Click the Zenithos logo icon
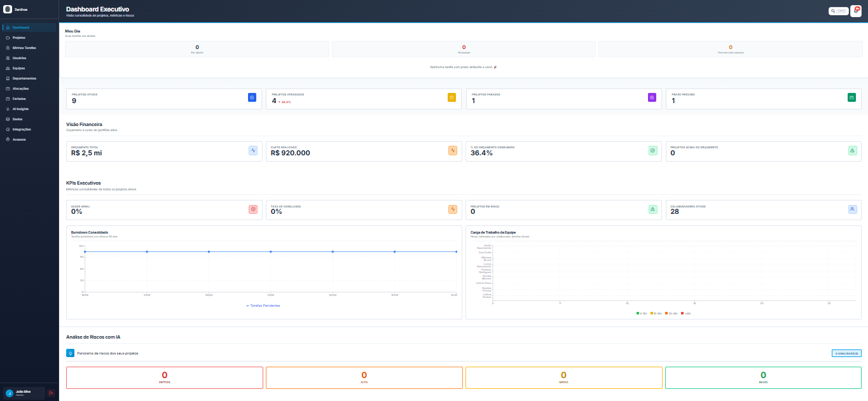This screenshot has height=401, width=868. pyautogui.click(x=8, y=9)
